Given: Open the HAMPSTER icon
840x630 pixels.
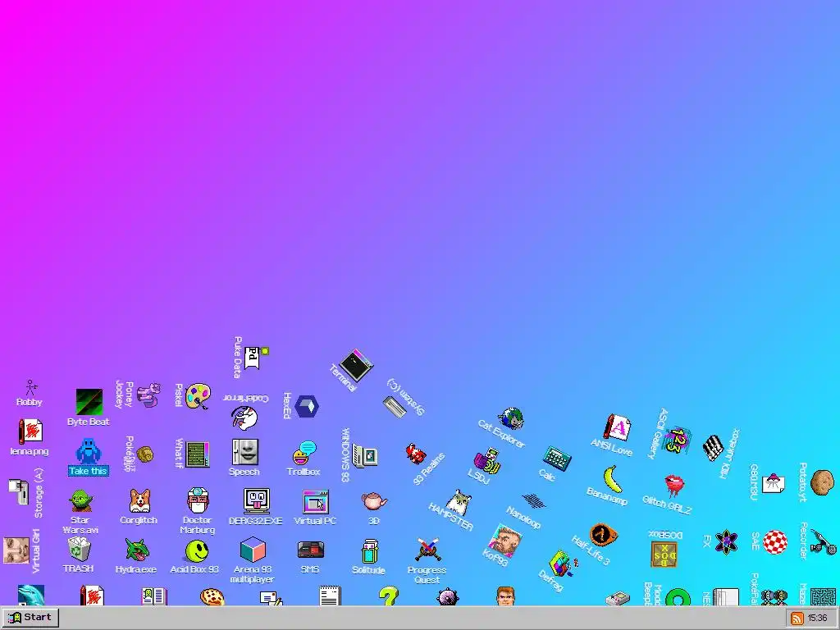Looking at the screenshot, I should click(x=459, y=503).
